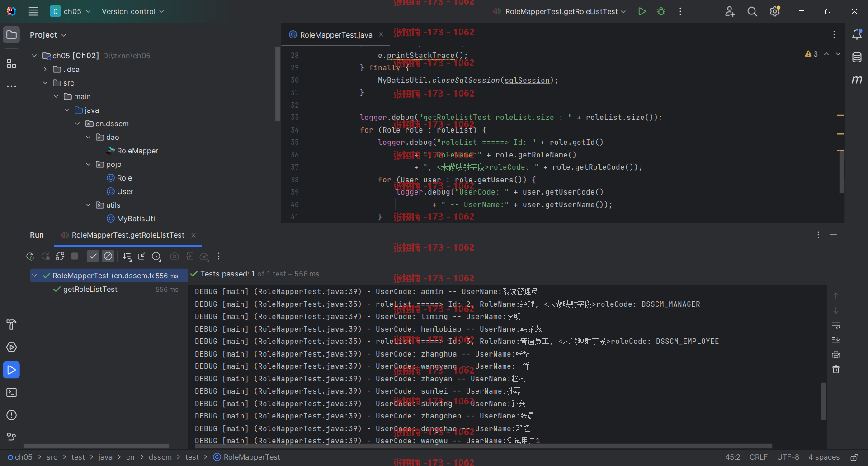Screen dimensions: 868x466
Task: Click the editor vertical scrollbar thumb
Action: tap(841, 172)
